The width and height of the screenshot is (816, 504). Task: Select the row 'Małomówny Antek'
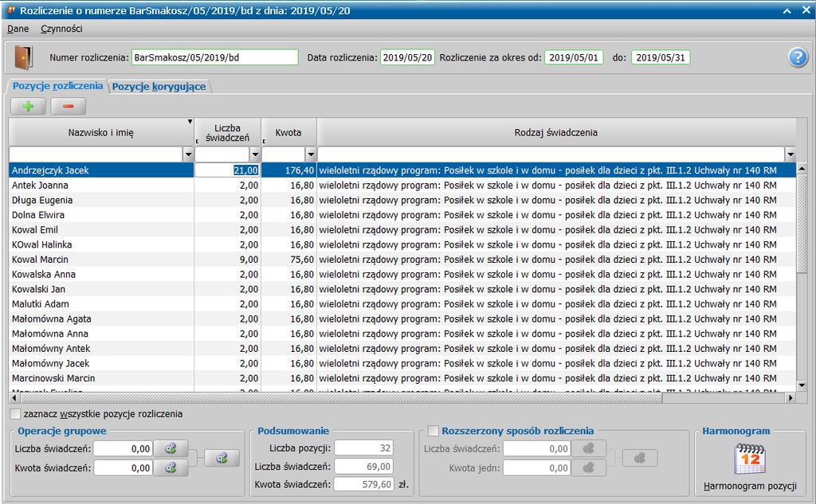(402, 349)
